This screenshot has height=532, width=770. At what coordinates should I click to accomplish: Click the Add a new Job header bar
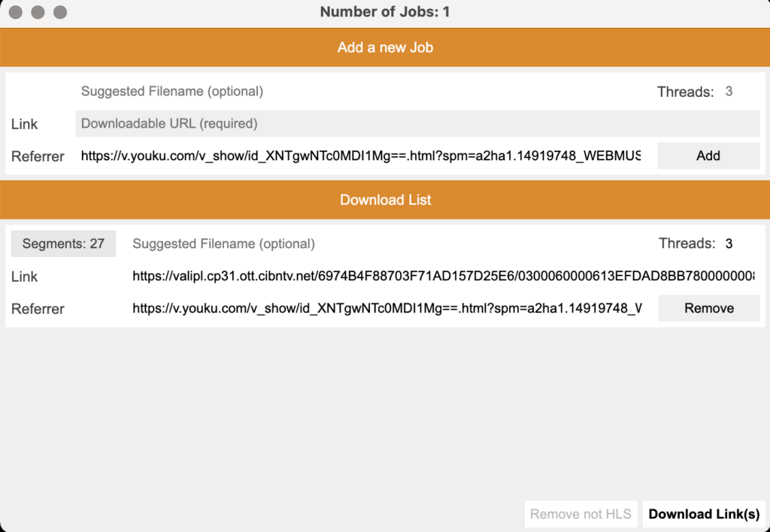click(x=385, y=47)
